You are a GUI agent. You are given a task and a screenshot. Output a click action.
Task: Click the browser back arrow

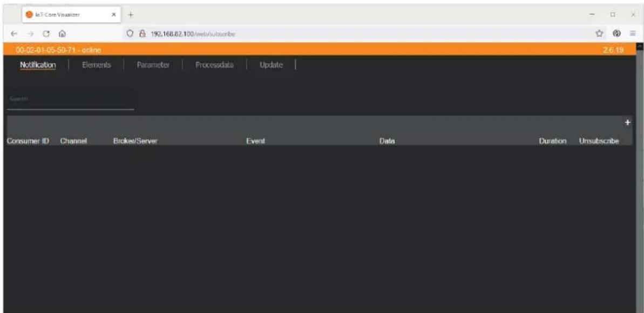15,35
